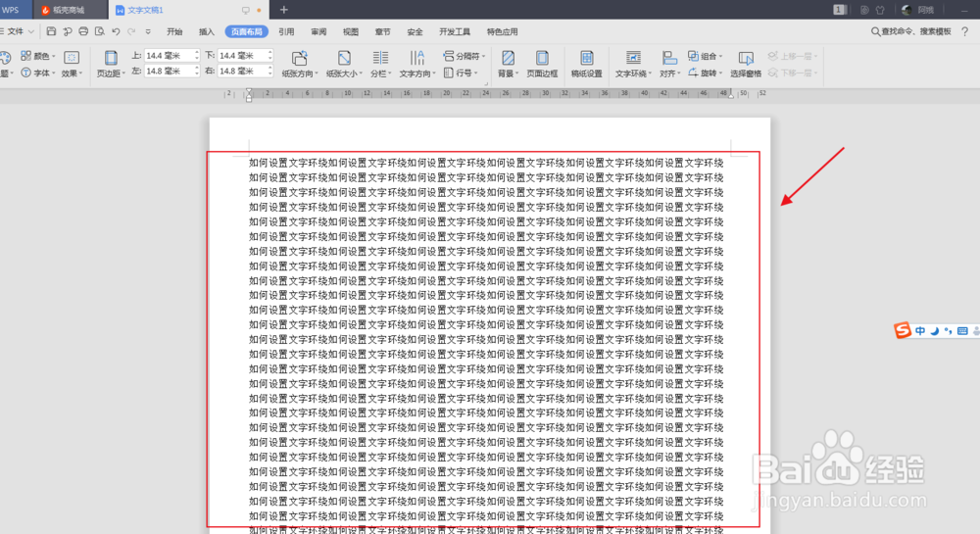Select the 页面布局 (Page Layout) tab

click(247, 32)
